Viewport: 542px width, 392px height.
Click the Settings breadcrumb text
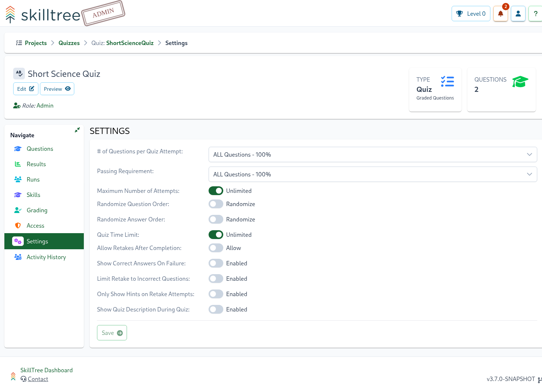click(x=176, y=43)
